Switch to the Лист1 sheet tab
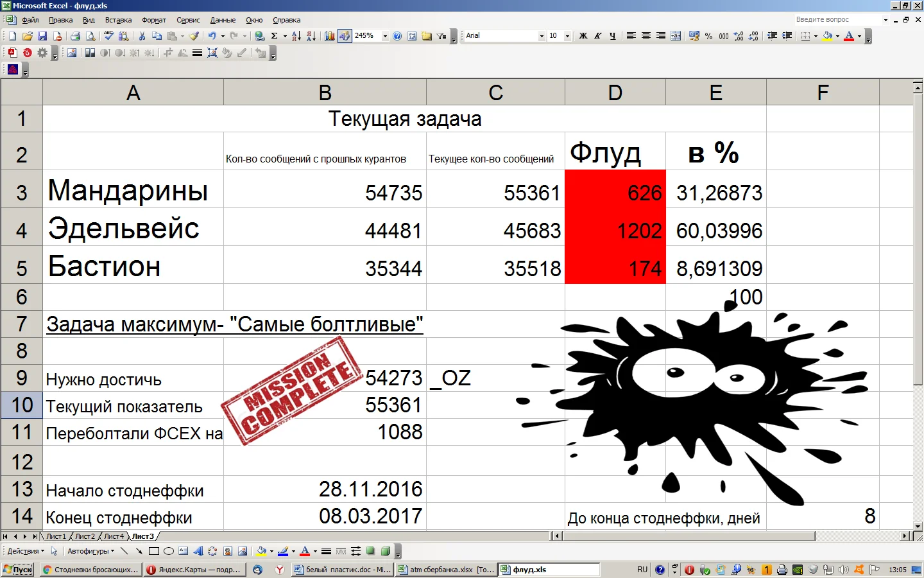Screen dimensions: 924x578 56,536
